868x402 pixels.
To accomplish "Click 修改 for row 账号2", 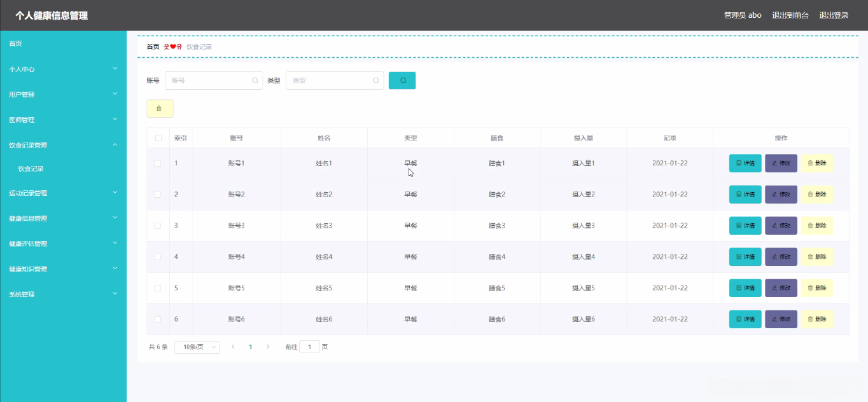I will tap(781, 195).
